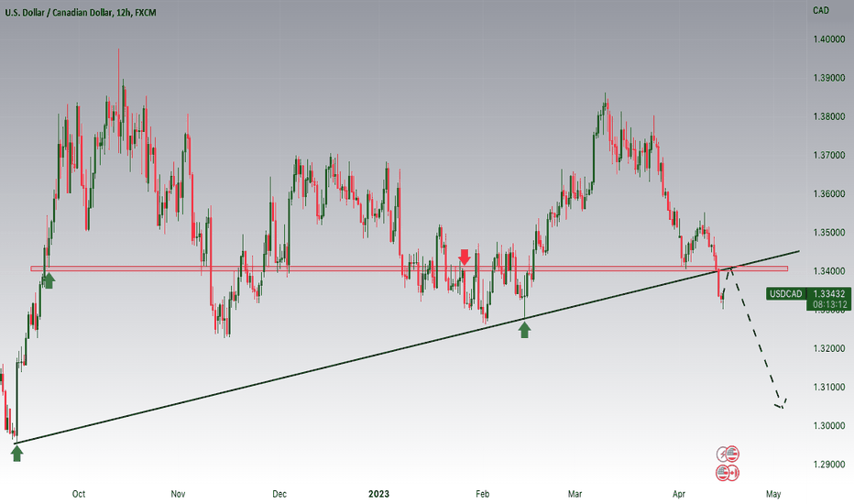The image size is (854, 504).
Task: Click the Oct label on the time axis
Action: (x=79, y=494)
